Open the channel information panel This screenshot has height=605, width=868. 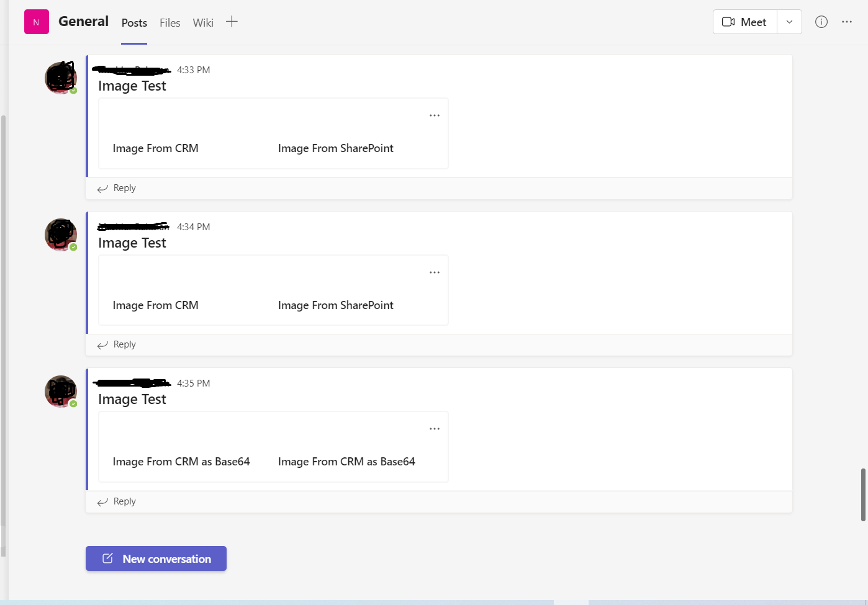[821, 22]
